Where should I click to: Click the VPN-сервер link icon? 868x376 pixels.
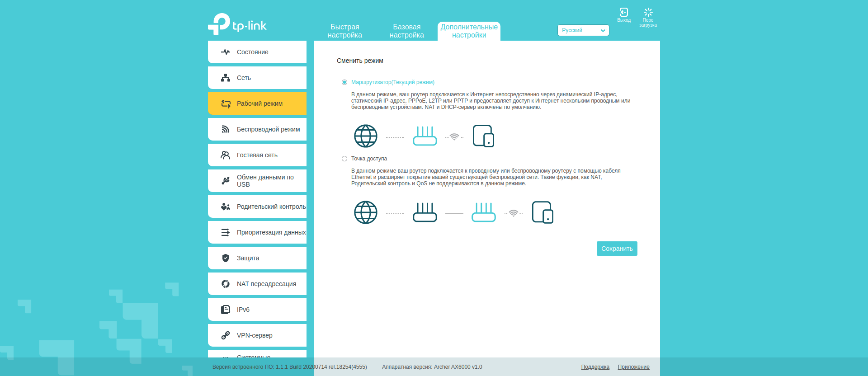click(x=226, y=335)
